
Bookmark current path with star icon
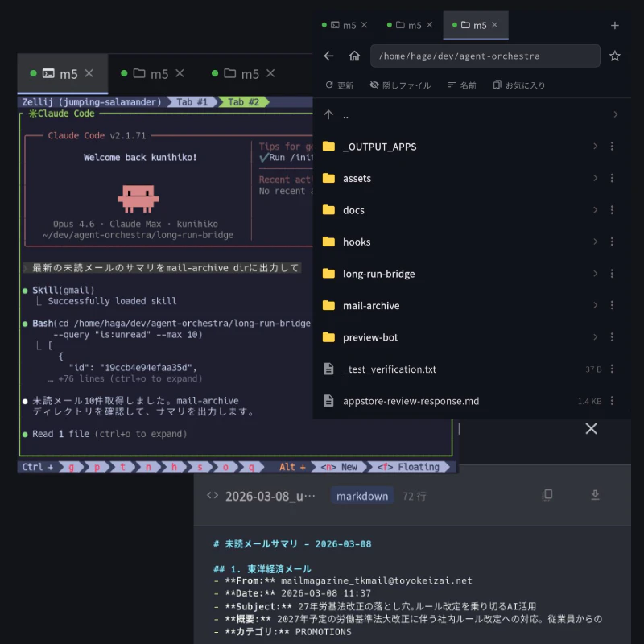614,56
